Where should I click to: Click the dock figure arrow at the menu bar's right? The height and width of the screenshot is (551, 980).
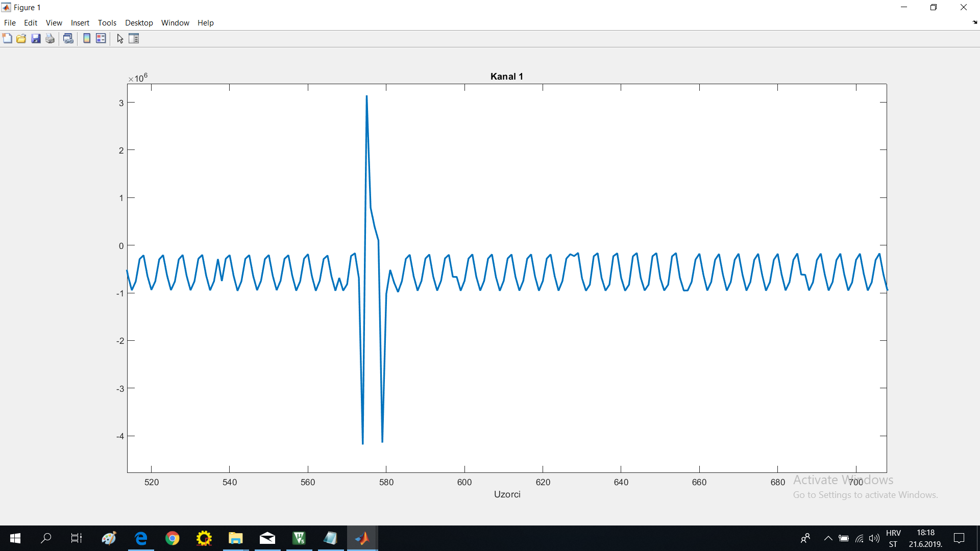[975, 22]
